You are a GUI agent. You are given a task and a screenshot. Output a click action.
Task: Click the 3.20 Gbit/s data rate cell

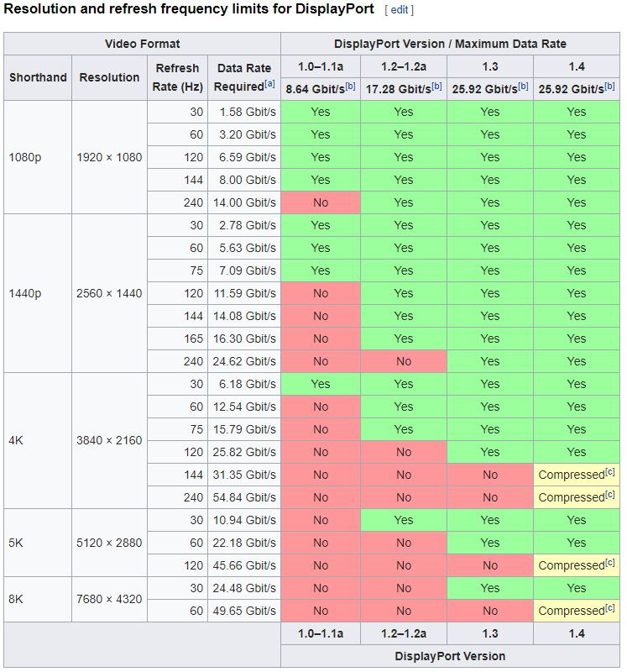pos(244,134)
